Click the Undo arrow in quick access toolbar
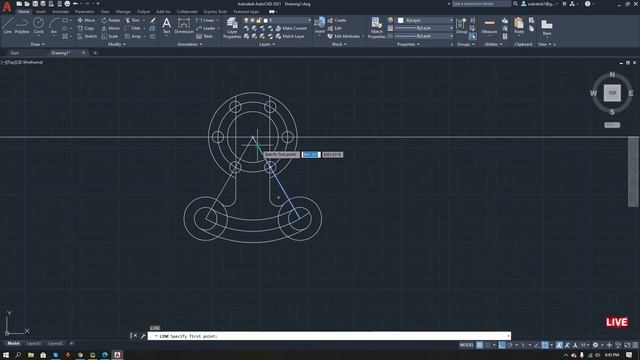 click(x=75, y=4)
